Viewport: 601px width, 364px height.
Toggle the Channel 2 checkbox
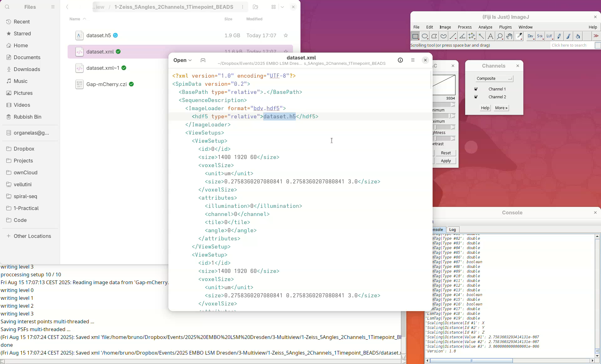tap(476, 97)
